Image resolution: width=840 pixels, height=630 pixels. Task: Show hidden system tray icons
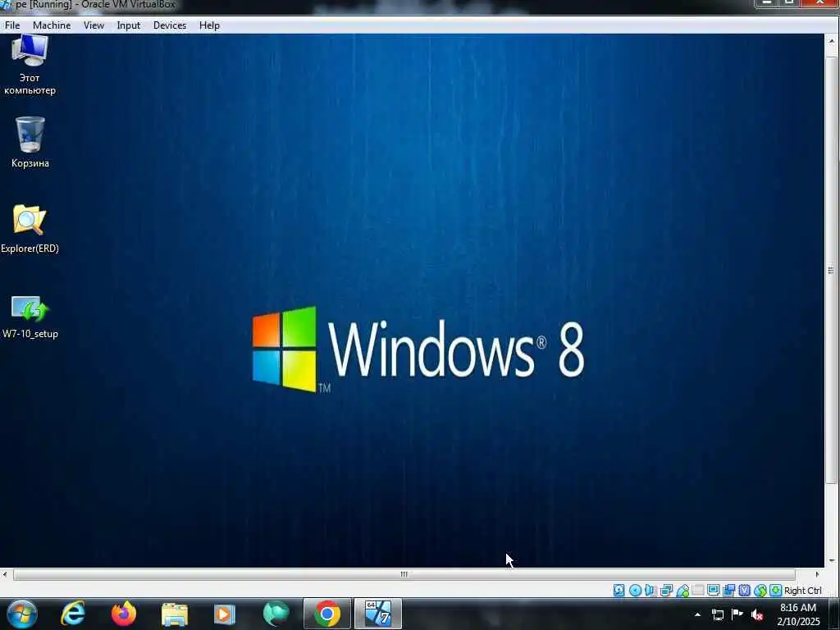pyautogui.click(x=697, y=614)
